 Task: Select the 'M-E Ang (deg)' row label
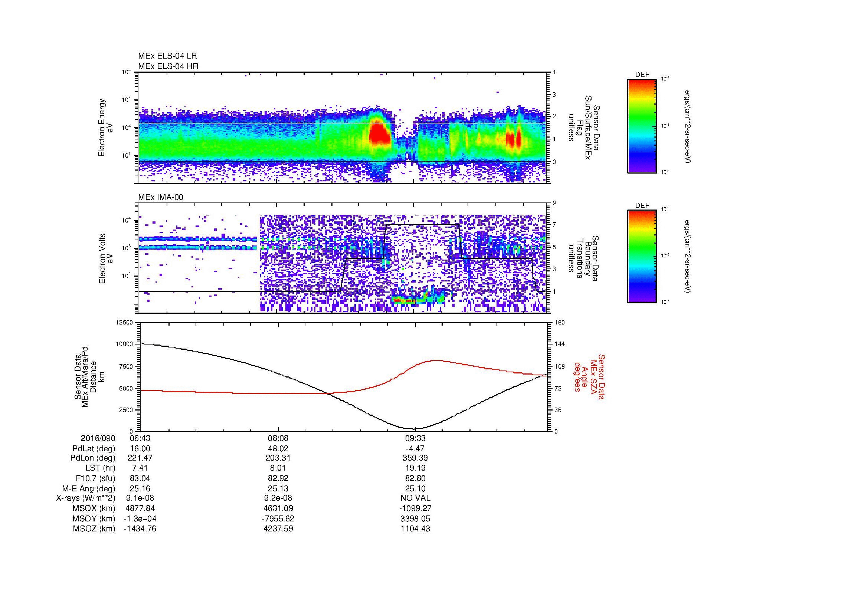tap(89, 488)
